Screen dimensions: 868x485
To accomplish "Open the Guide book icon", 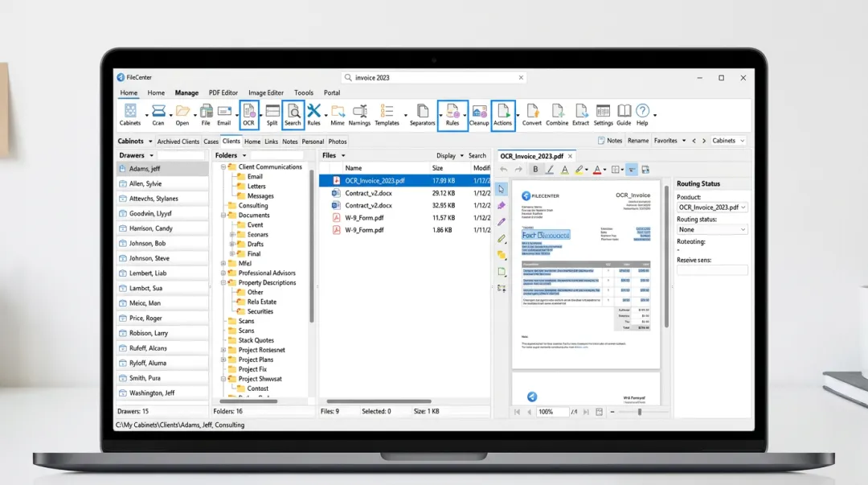I will [624, 115].
